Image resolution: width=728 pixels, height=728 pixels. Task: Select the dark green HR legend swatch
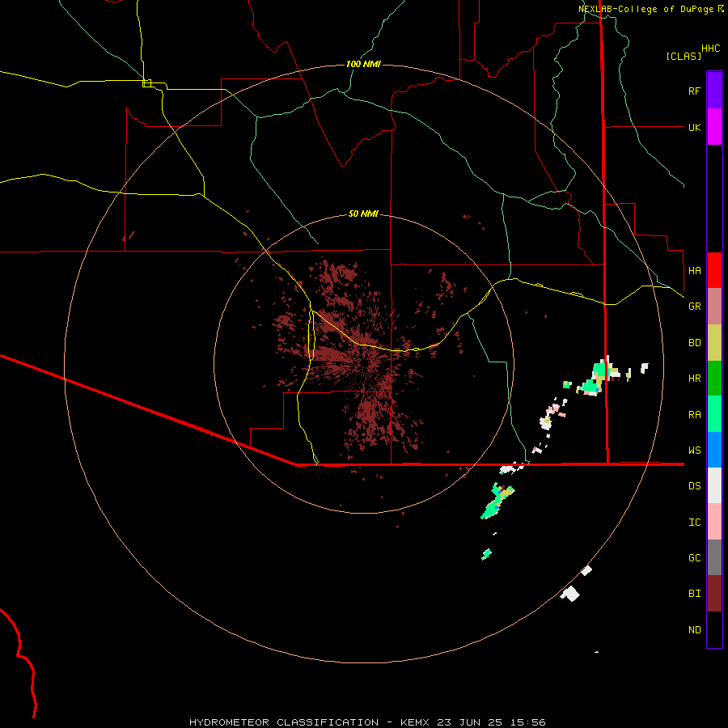(x=714, y=379)
